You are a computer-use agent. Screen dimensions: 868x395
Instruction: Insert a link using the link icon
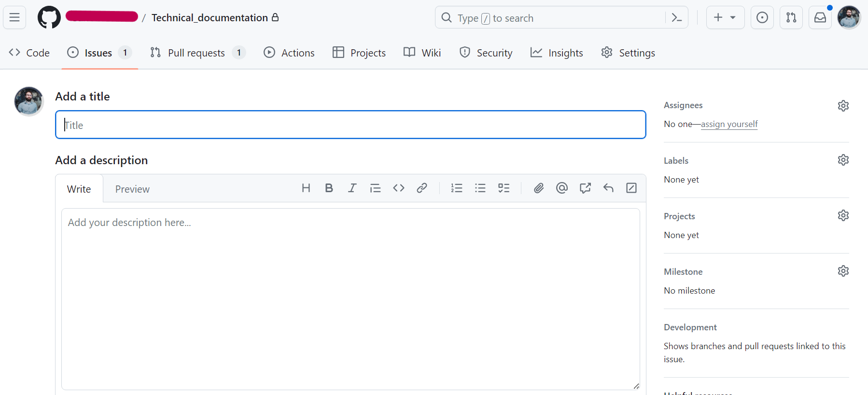tap(421, 188)
